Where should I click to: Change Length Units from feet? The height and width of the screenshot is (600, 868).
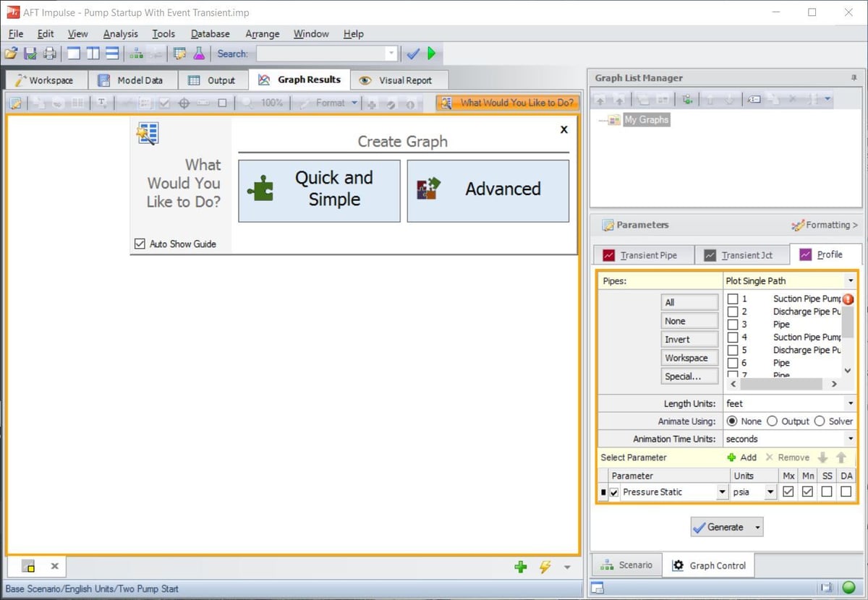852,403
